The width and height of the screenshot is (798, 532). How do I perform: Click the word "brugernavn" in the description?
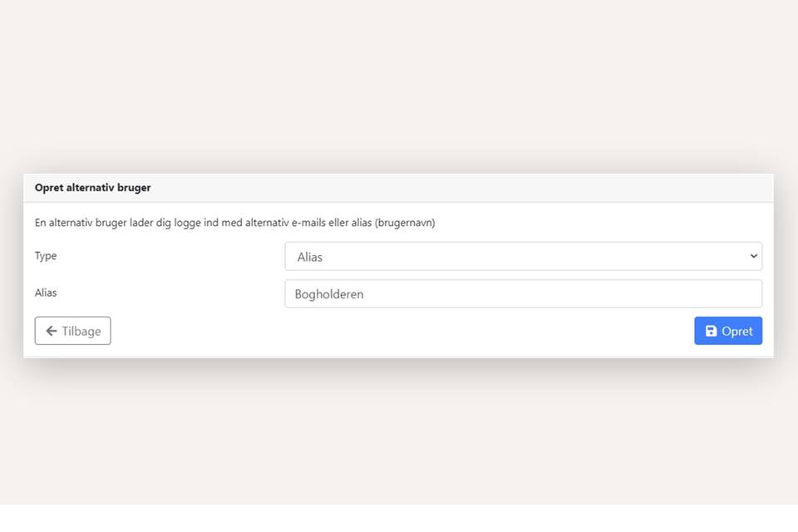pos(405,223)
